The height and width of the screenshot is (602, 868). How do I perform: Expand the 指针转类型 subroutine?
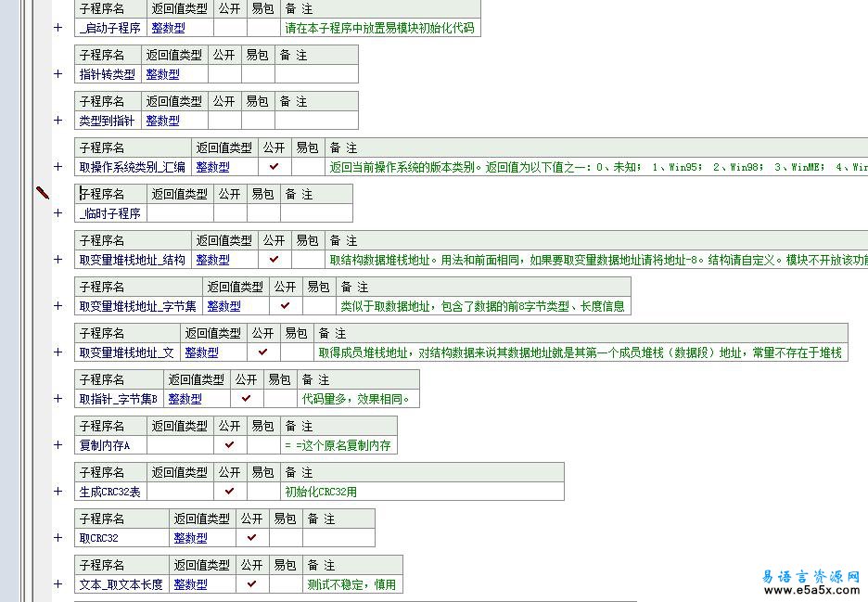click(x=58, y=73)
